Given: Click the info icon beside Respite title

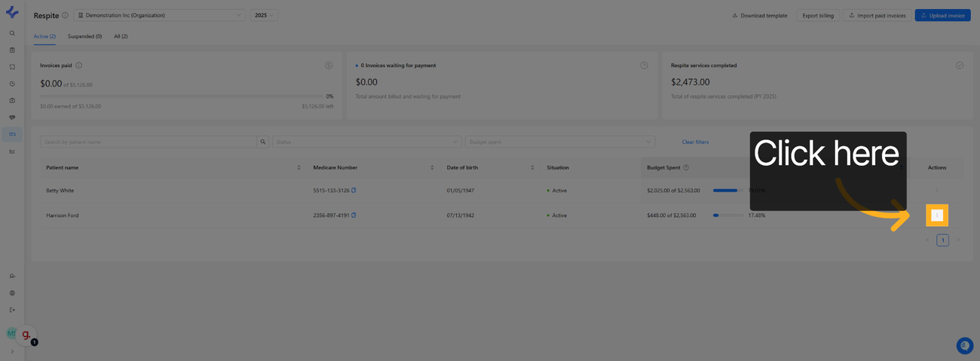Looking at the screenshot, I should pyautogui.click(x=65, y=15).
